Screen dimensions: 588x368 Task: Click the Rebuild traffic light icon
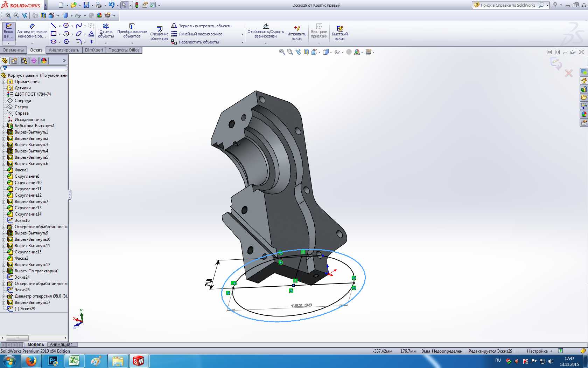(x=137, y=5)
